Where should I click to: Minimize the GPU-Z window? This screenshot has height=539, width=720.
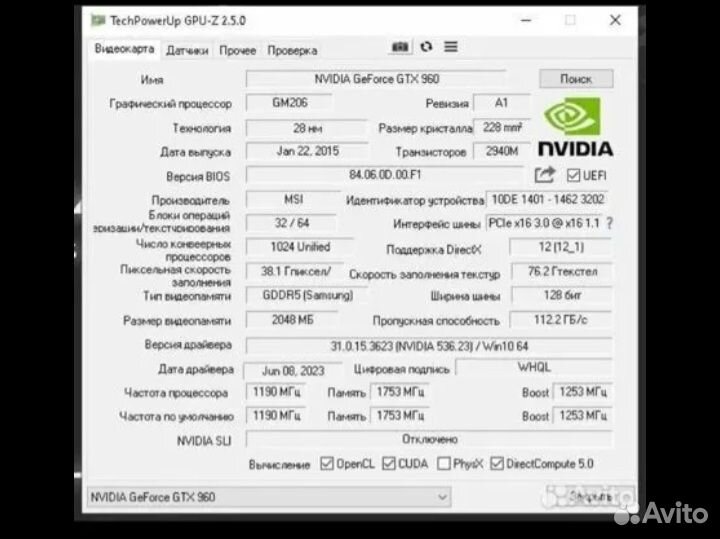coord(526,20)
